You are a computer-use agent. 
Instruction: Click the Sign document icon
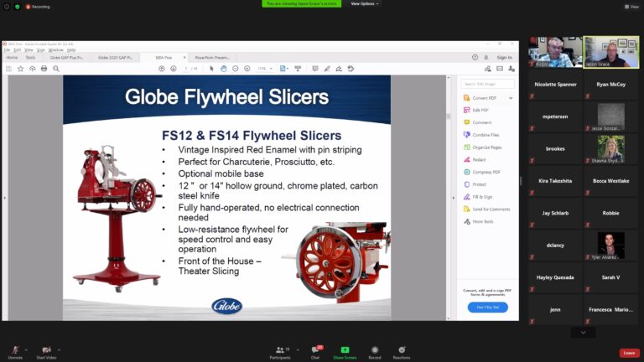pyautogui.click(x=339, y=69)
